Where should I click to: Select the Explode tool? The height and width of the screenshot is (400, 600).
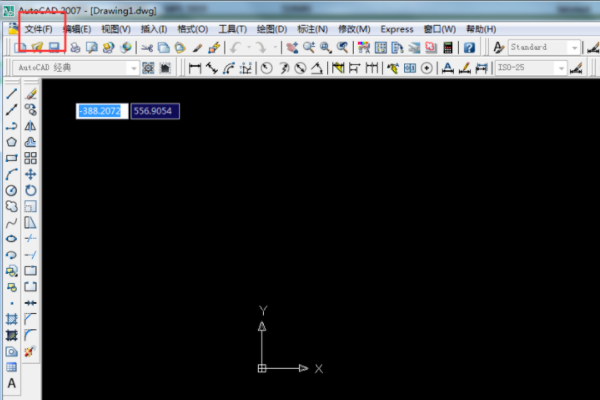pos(31,351)
